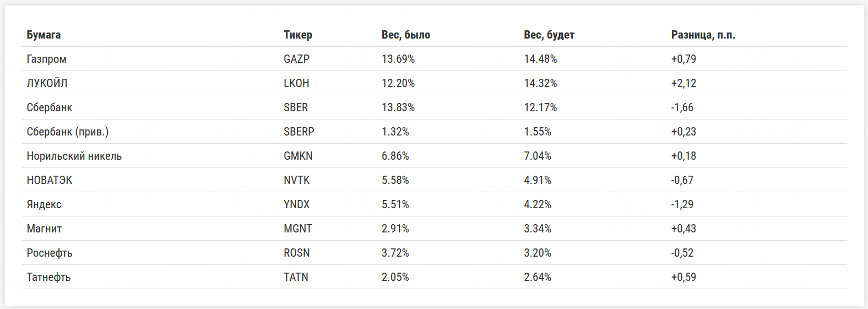Click the GMKN new weight 7.04%

coord(537,156)
